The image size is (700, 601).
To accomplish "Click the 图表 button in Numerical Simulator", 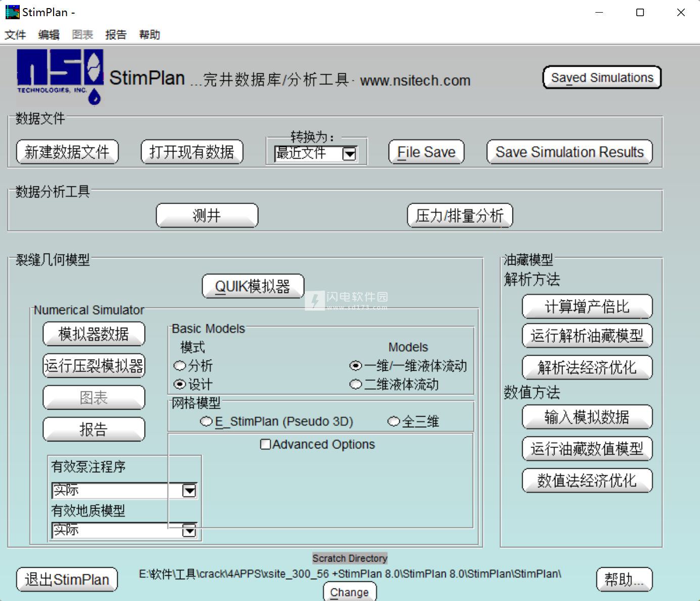I will click(94, 397).
